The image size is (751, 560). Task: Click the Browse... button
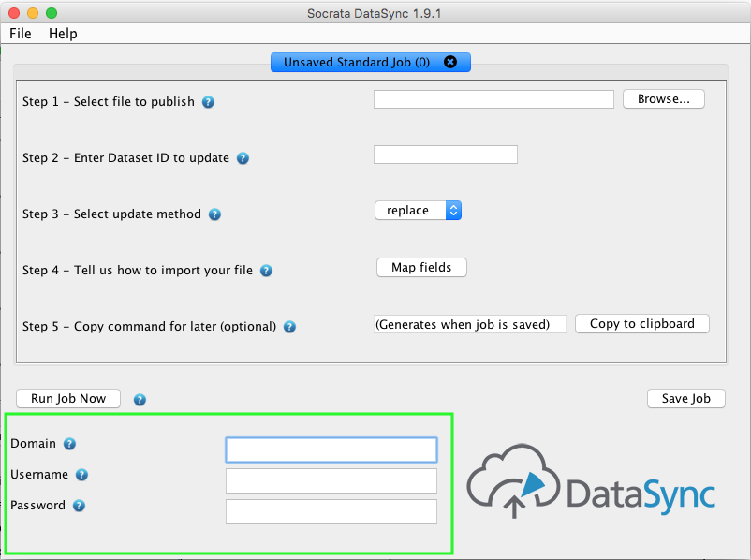point(663,98)
